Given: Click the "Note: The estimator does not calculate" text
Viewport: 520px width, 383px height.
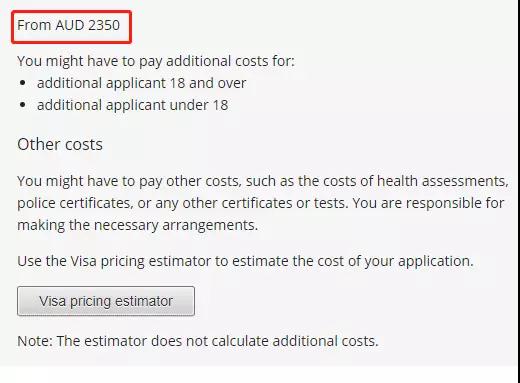Looking at the screenshot, I should (143, 341).
